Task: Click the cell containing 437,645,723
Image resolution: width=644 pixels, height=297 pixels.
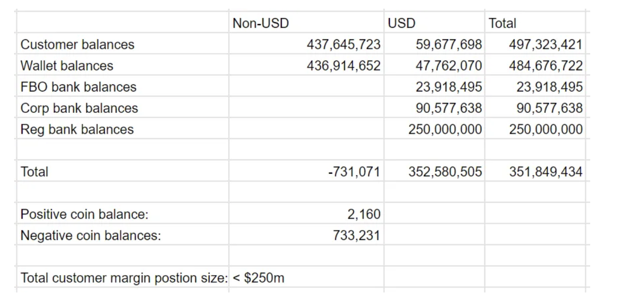Action: click(x=306, y=44)
